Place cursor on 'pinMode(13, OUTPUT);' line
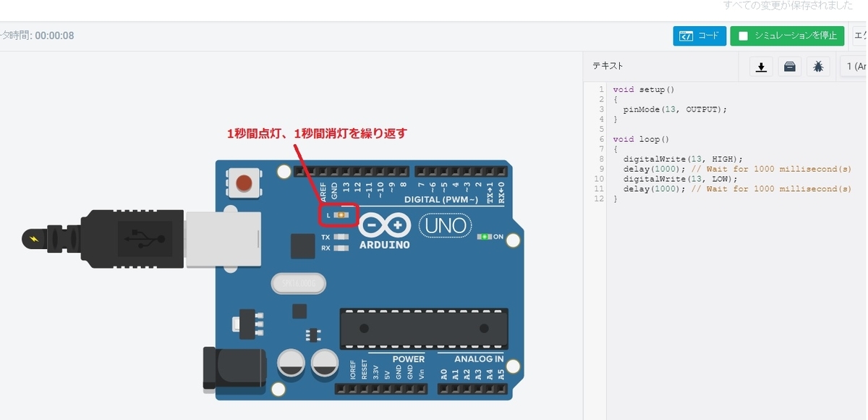 674,109
